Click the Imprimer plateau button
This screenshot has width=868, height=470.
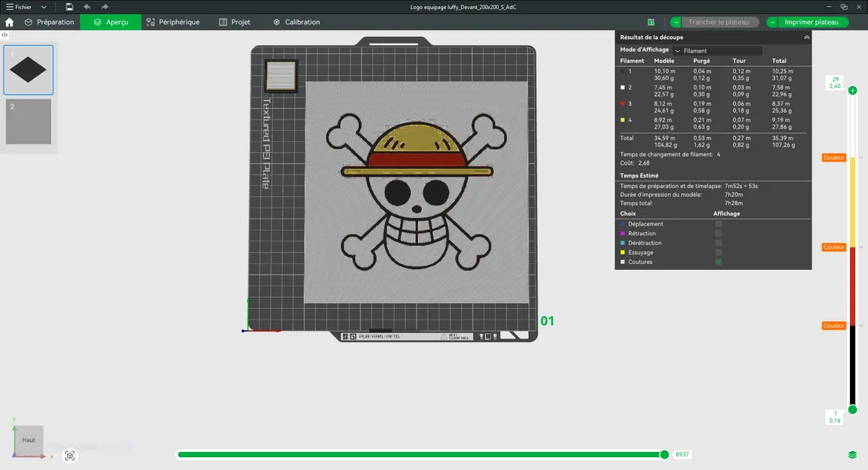[811, 23]
